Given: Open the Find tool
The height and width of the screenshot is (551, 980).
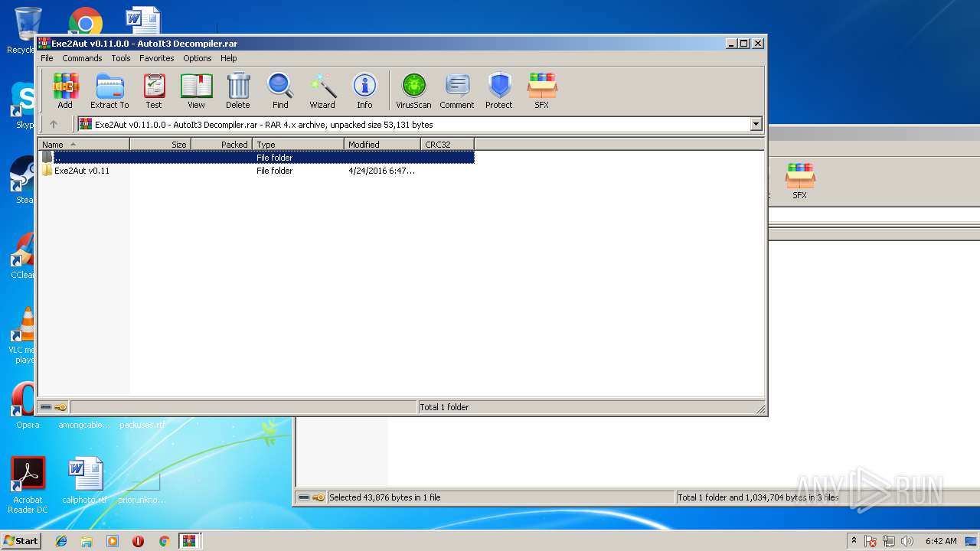Looking at the screenshot, I should pos(280,91).
